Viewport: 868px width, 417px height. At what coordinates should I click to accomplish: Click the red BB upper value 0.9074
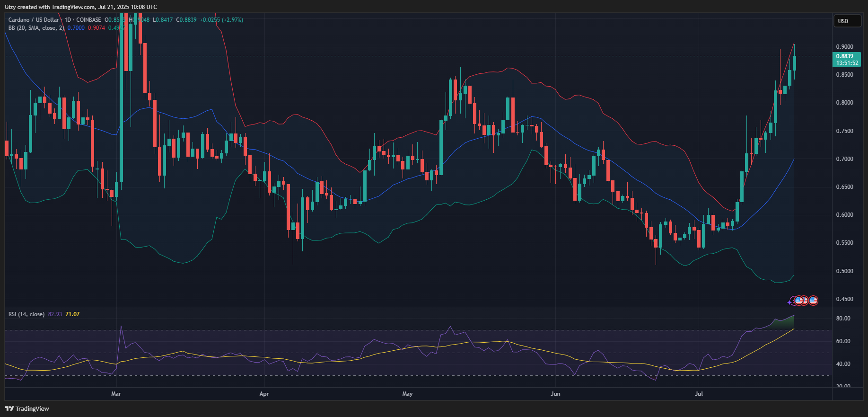(96, 28)
